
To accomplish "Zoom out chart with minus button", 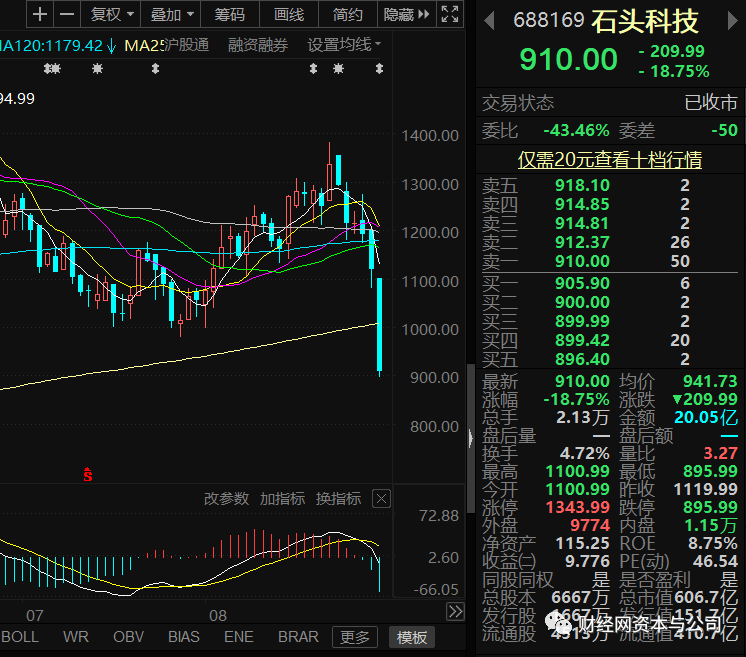I will (x=67, y=14).
